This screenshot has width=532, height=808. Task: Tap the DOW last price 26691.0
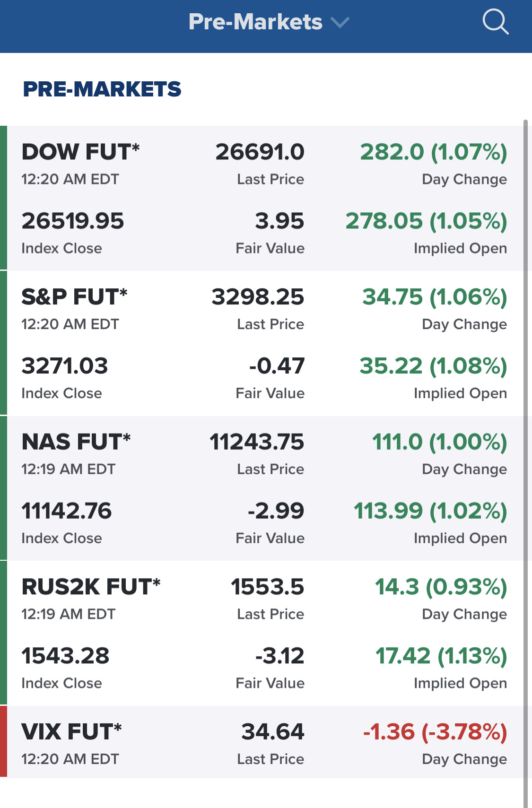260,152
